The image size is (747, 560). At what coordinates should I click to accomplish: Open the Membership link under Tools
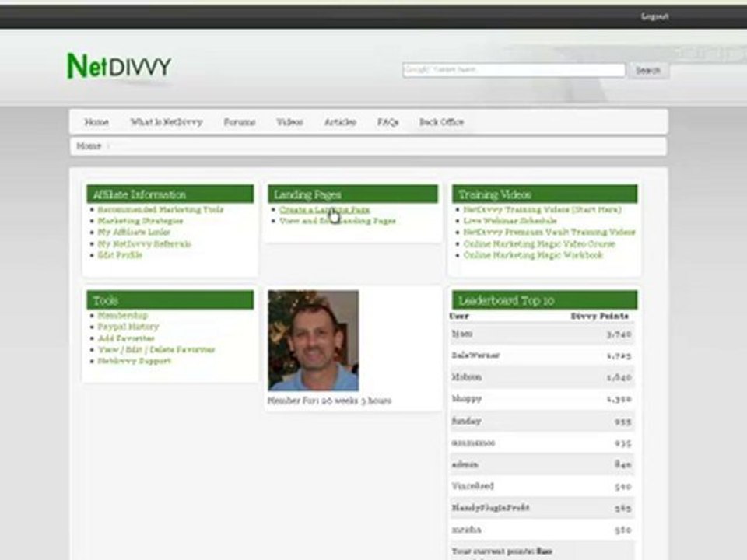(122, 315)
